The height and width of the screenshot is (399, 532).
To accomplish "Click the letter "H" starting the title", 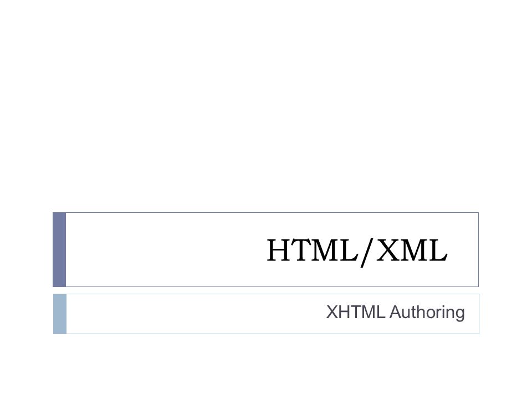I will coord(278,250).
